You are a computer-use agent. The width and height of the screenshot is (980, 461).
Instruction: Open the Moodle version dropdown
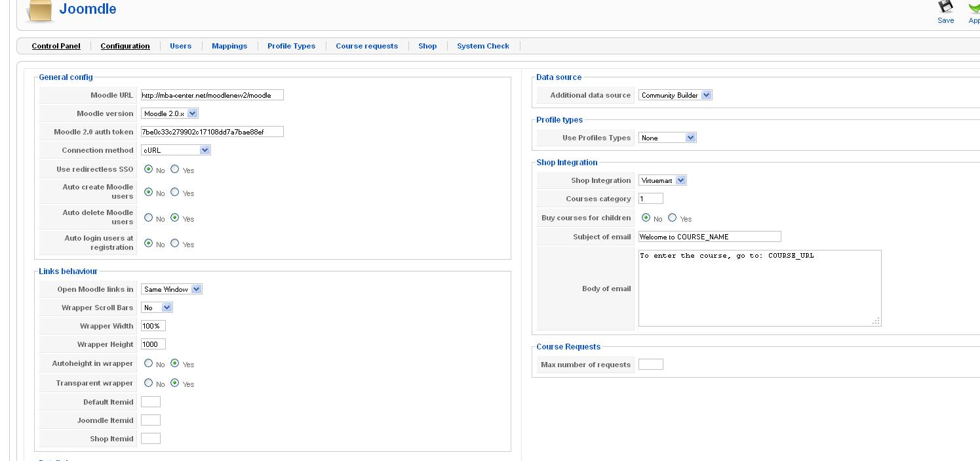pos(170,113)
